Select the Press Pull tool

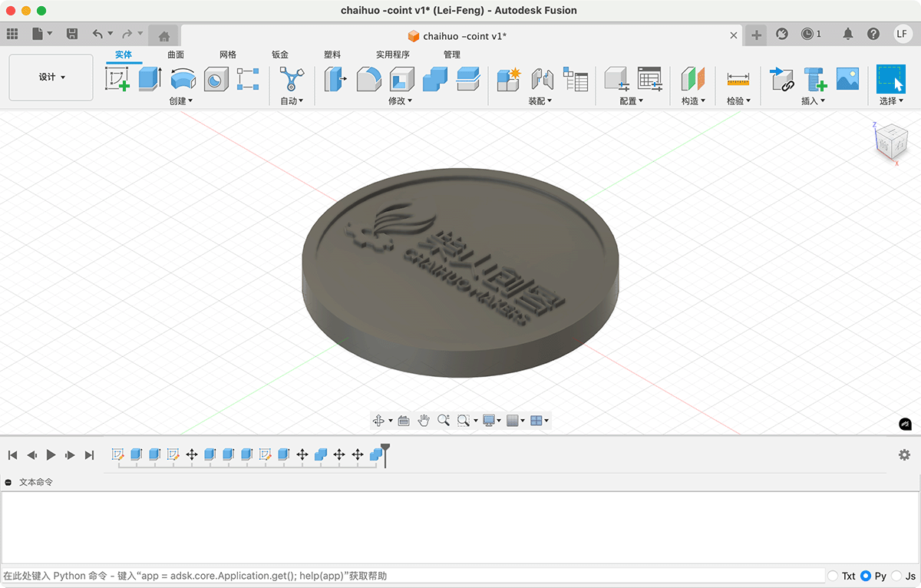pyautogui.click(x=335, y=79)
